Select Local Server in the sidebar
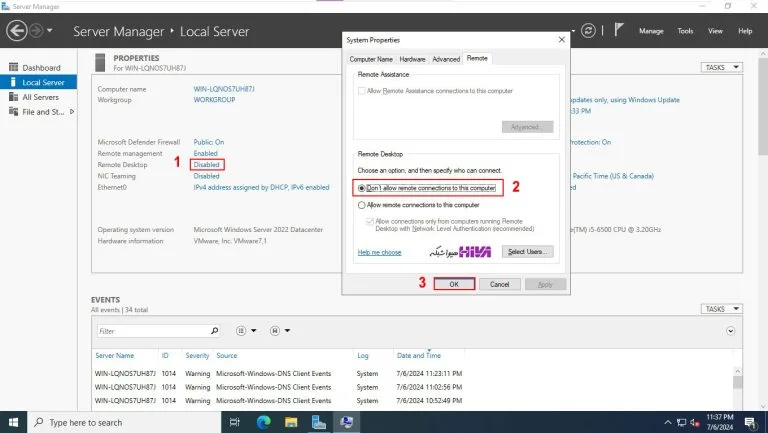This screenshot has width=768, height=433. [x=38, y=82]
